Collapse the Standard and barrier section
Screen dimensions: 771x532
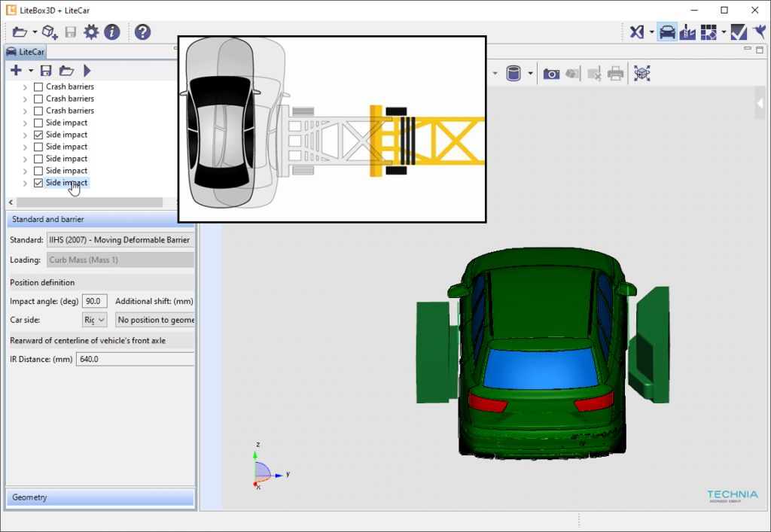click(100, 219)
